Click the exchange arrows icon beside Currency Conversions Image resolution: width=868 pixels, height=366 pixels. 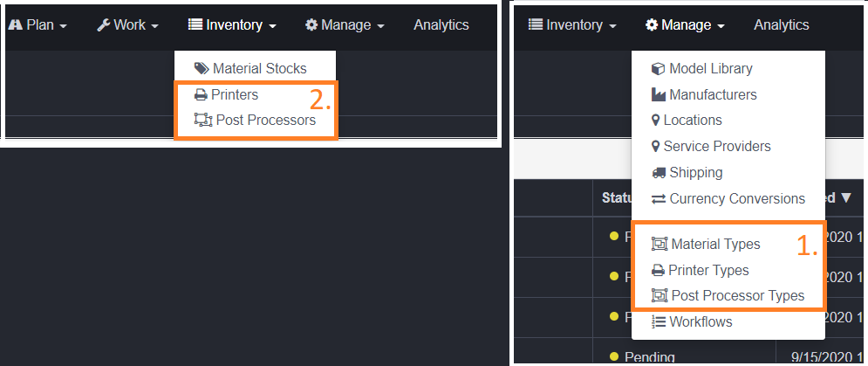(x=659, y=199)
